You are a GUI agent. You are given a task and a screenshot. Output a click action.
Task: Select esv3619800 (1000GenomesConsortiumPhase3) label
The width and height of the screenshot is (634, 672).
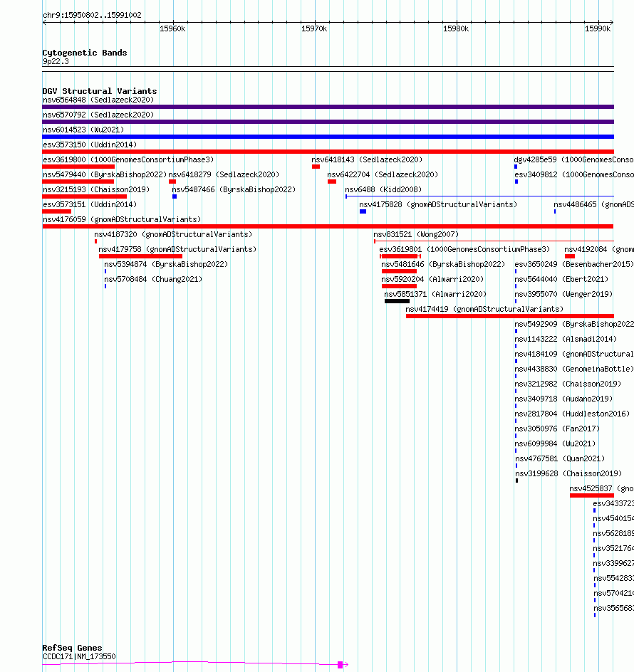(128, 160)
